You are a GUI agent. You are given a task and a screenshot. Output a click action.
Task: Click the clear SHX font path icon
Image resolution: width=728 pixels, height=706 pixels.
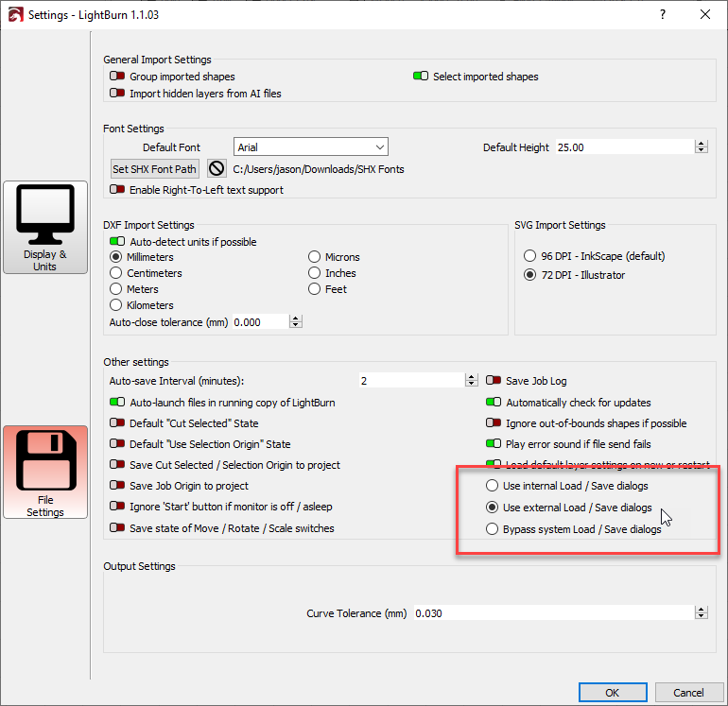[x=217, y=169]
